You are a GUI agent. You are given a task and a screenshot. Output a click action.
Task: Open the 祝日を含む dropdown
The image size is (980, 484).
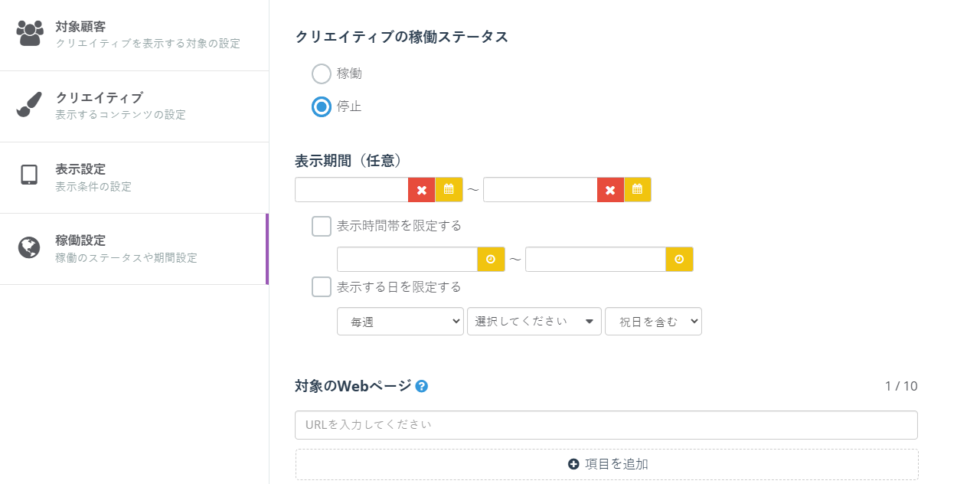[653, 321]
